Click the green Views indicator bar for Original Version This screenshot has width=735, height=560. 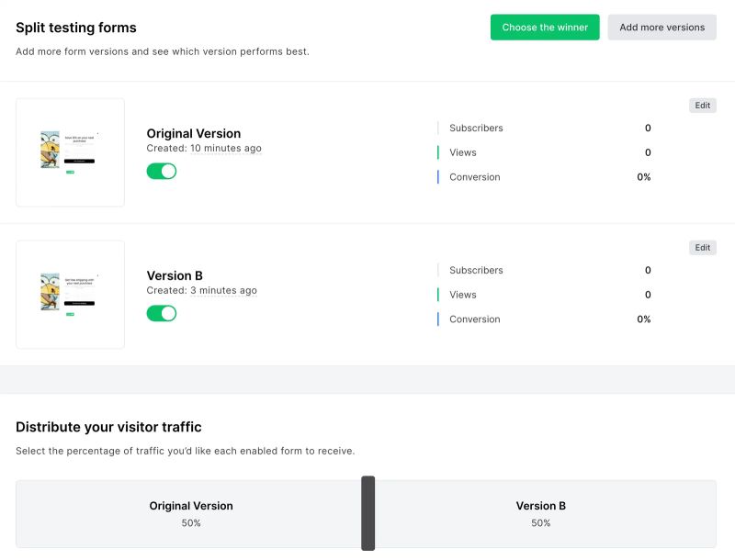(438, 152)
